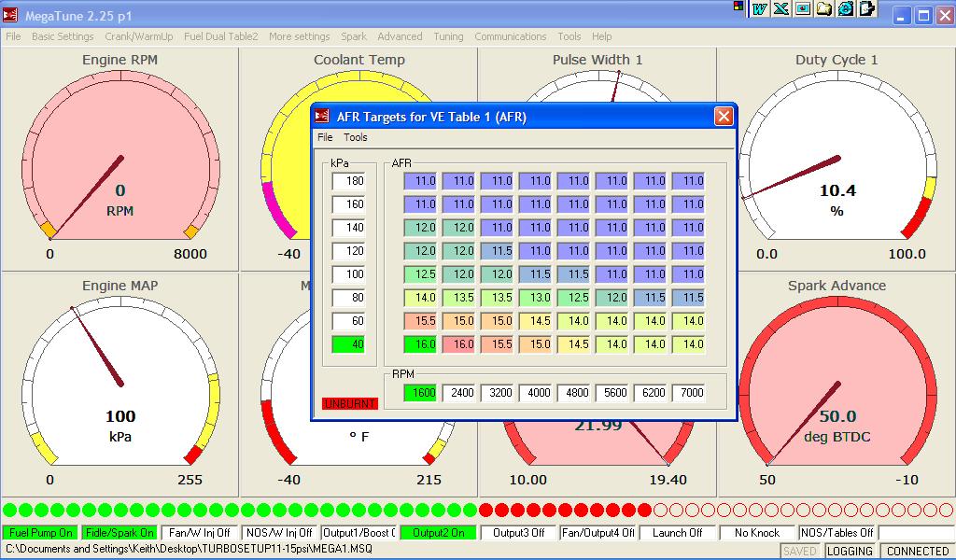956x560 pixels.
Task: Select 12.5 AFR cell in 100 kPa row
Action: 420,274
